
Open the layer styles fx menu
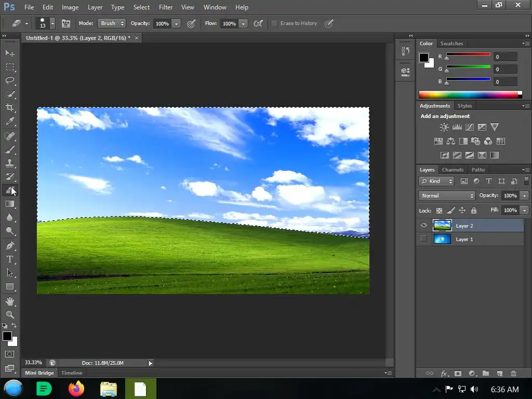(x=445, y=373)
